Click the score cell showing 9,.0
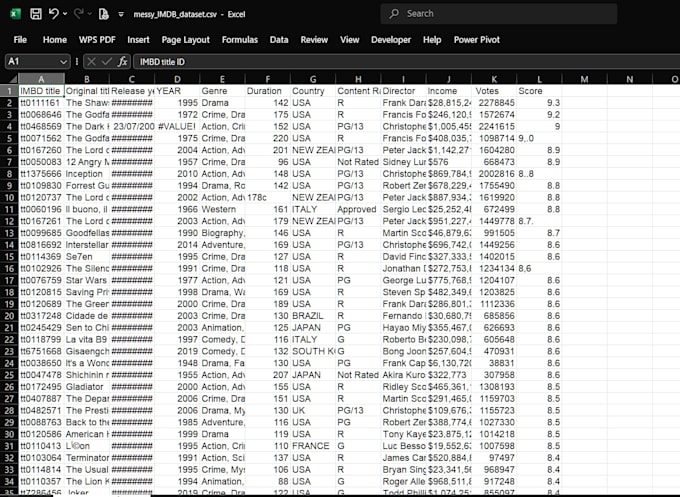Image resolution: width=680 pixels, height=497 pixels. [539, 138]
